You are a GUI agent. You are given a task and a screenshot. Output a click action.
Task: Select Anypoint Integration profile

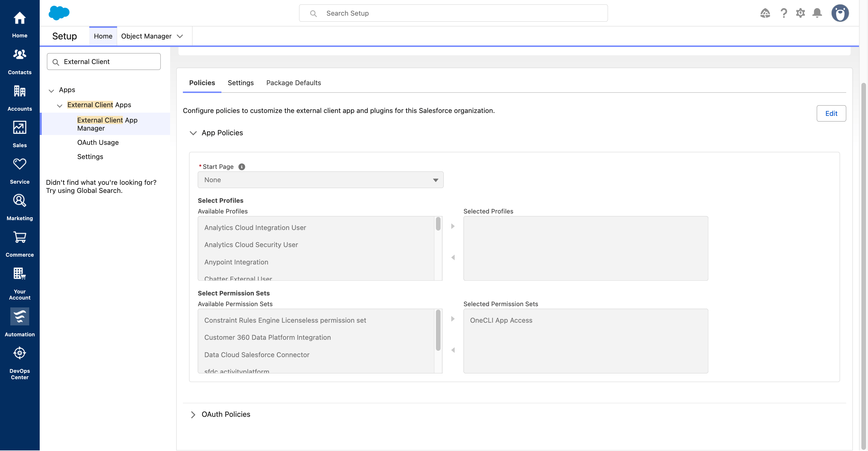(236, 262)
